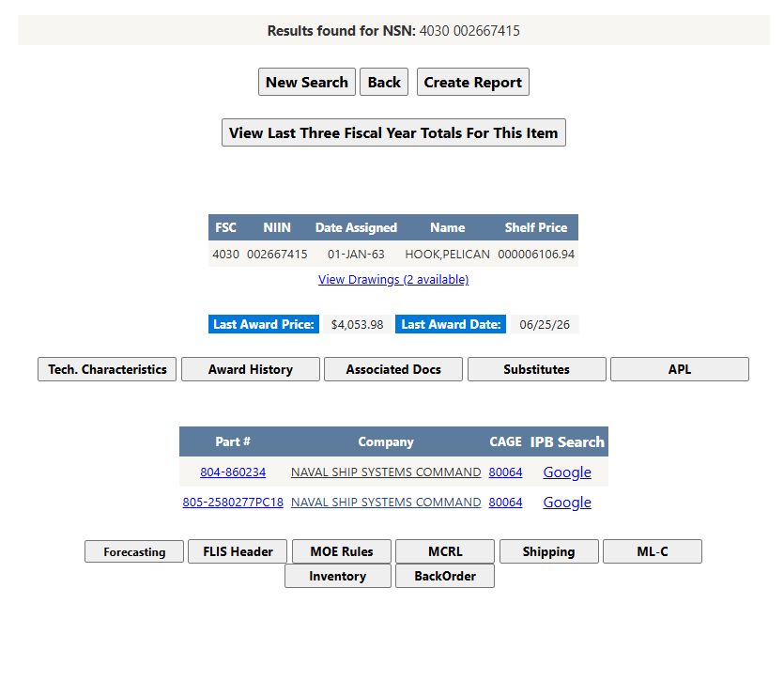
Task: Click the Results found for NSN heading
Action: click(x=393, y=30)
